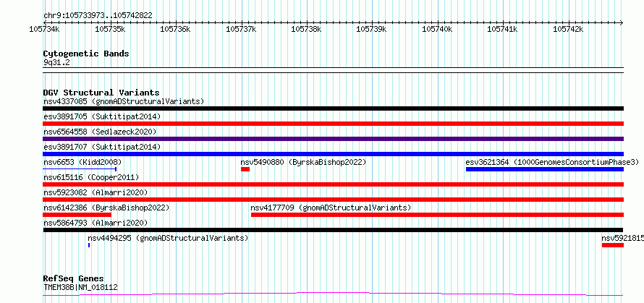
Task: Open nsv5490880 (ByrskaBishop2022) variant label
Action: tap(303, 162)
